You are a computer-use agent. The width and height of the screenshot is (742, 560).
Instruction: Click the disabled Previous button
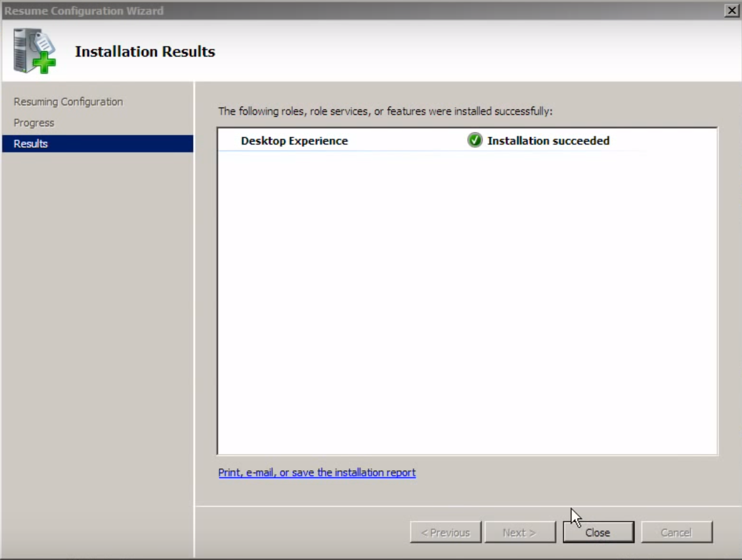445,533
